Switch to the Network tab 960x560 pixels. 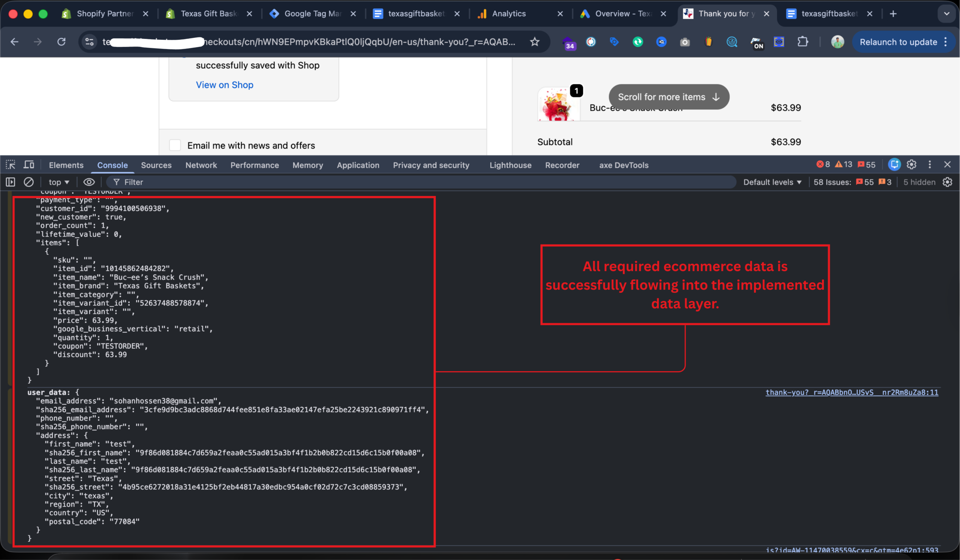click(201, 165)
